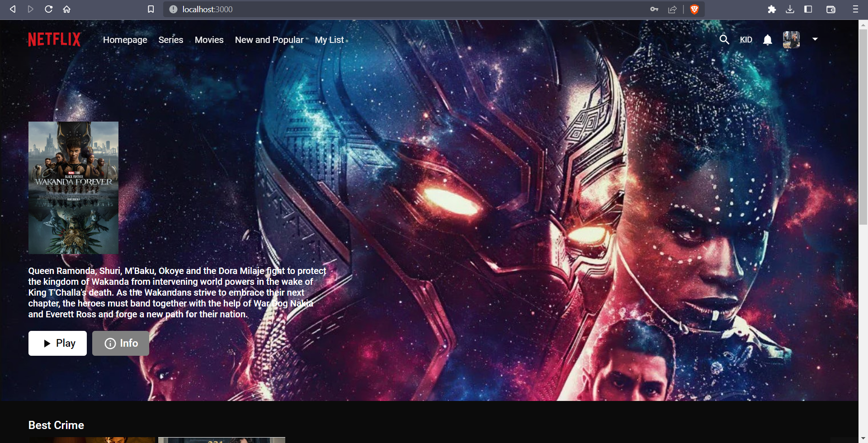The height and width of the screenshot is (443, 868).
Task: Click the vertical scrollbar thumb
Action: tap(863, 127)
